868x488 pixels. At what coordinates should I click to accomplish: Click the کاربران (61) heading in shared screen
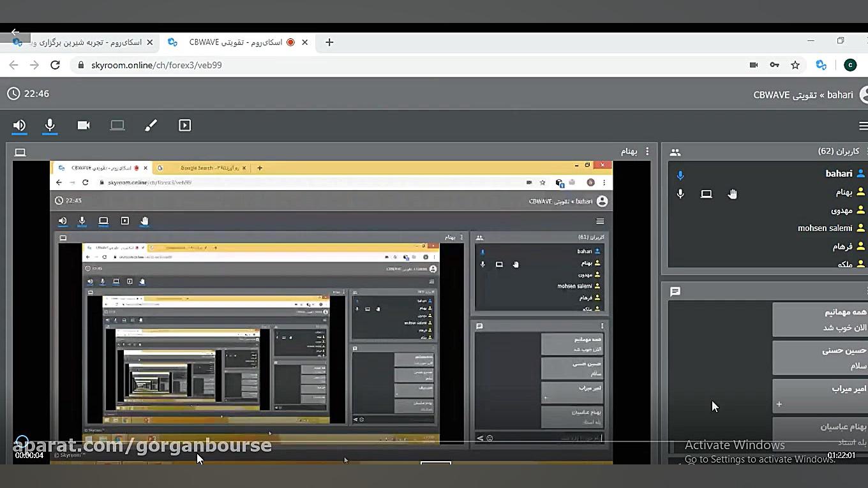590,237
